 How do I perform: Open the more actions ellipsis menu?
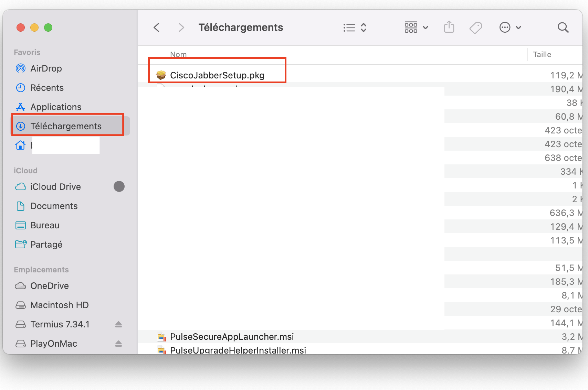[510, 28]
